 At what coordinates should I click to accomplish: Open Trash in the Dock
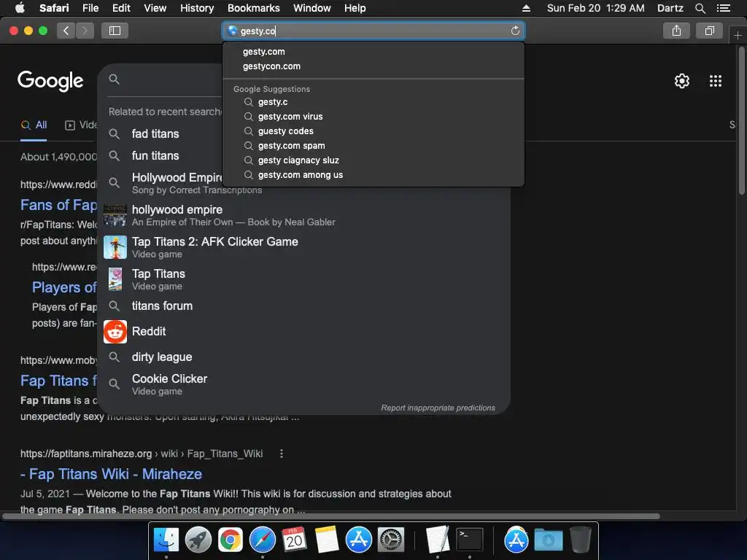coord(580,540)
